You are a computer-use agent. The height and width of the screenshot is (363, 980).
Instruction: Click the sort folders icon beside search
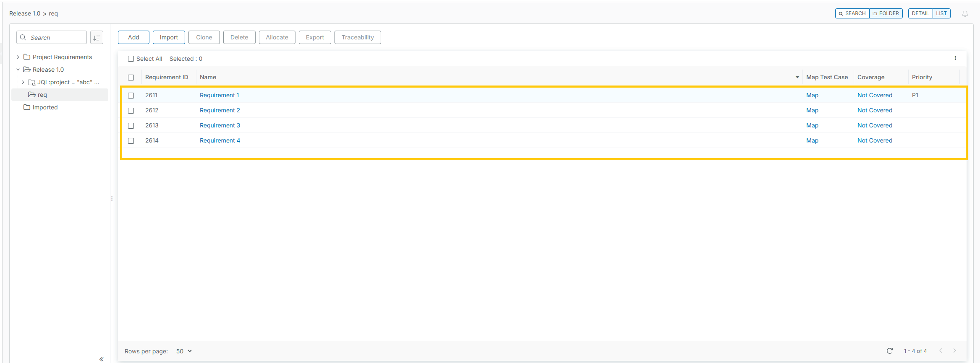[97, 38]
